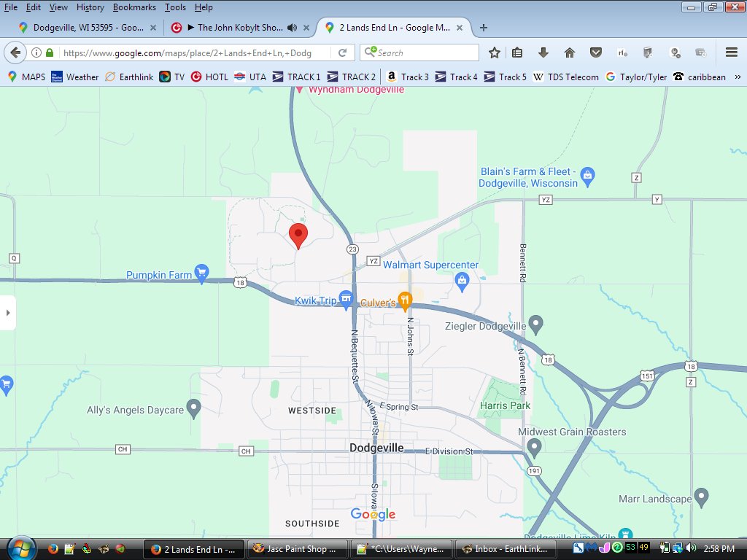Screen dimensions: 747x560
Task: Click the Pocket icon in toolbar
Action: tap(596, 52)
